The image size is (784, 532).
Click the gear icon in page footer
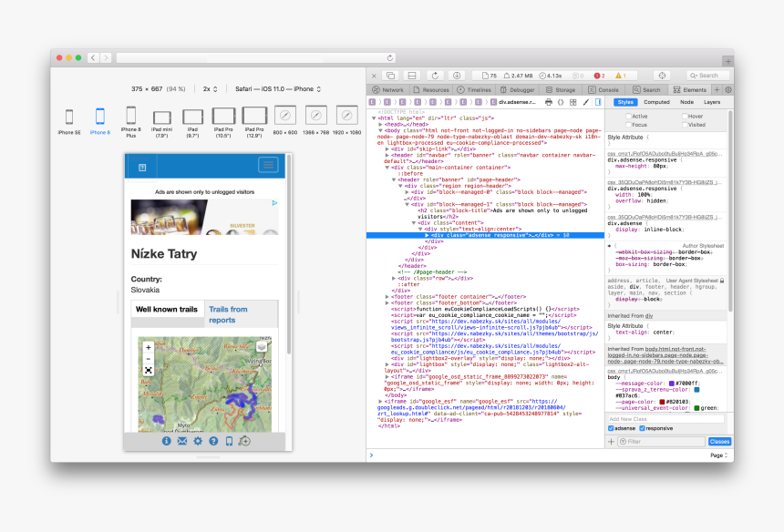[198, 441]
